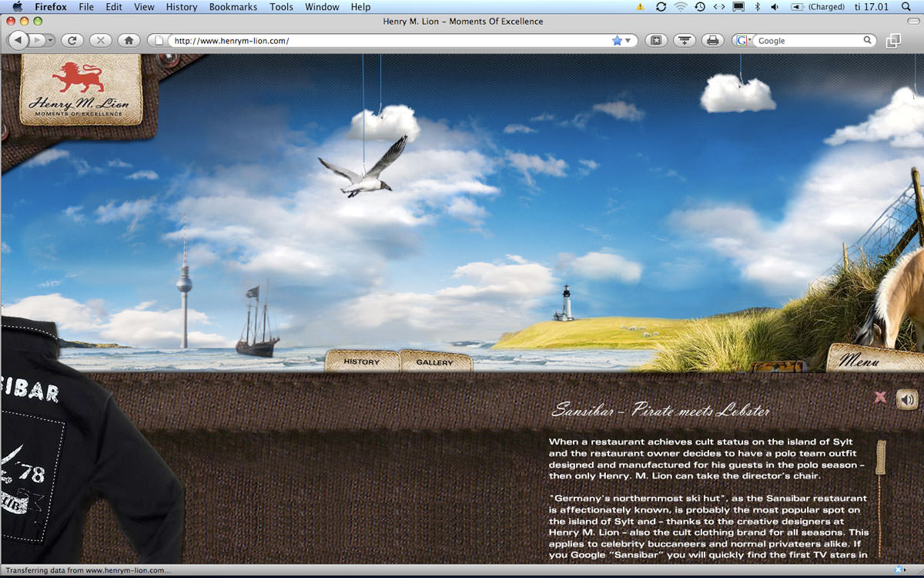Open the GALLERY tab on the website
924x578 pixels.
(x=435, y=362)
